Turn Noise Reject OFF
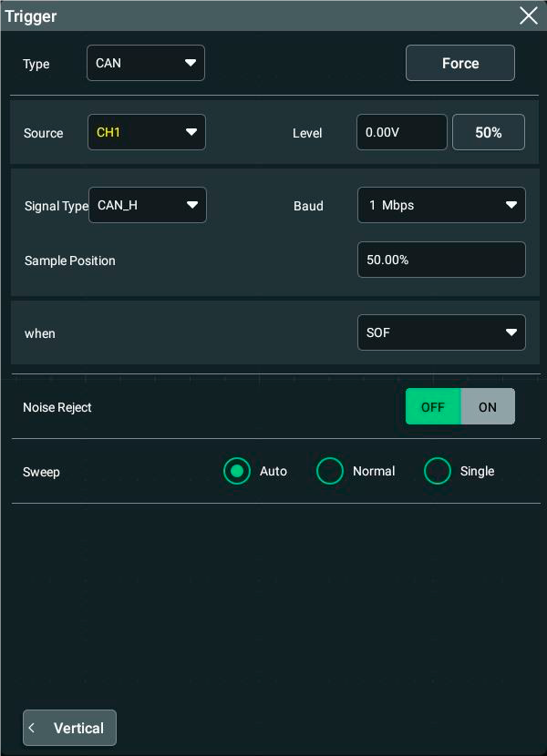This screenshot has height=756, width=547. coord(433,406)
